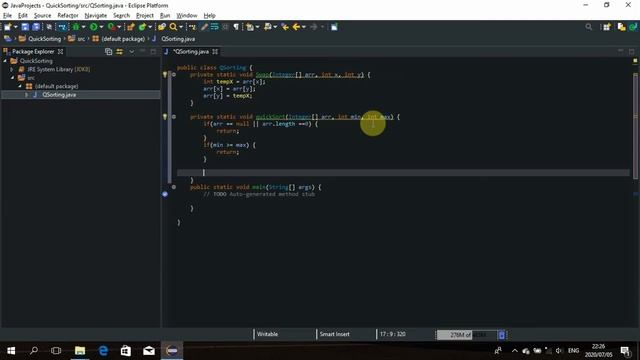Collapse the swap method fold marker
Viewport: 640px width, 360px height.
(x=174, y=75)
